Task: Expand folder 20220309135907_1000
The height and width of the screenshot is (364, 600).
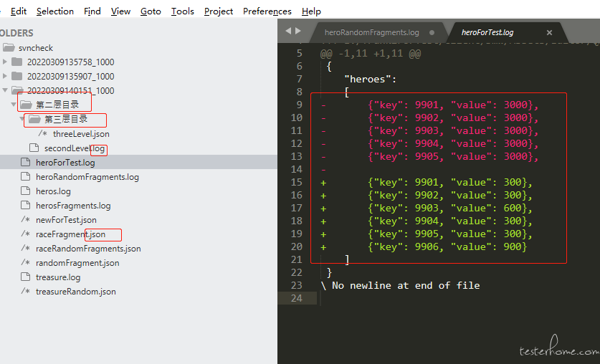Action: (4, 76)
